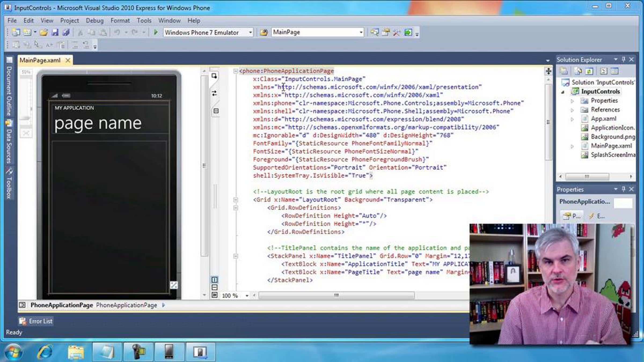
Task: Switch to horizontal split layout
Action: [x=214, y=287]
